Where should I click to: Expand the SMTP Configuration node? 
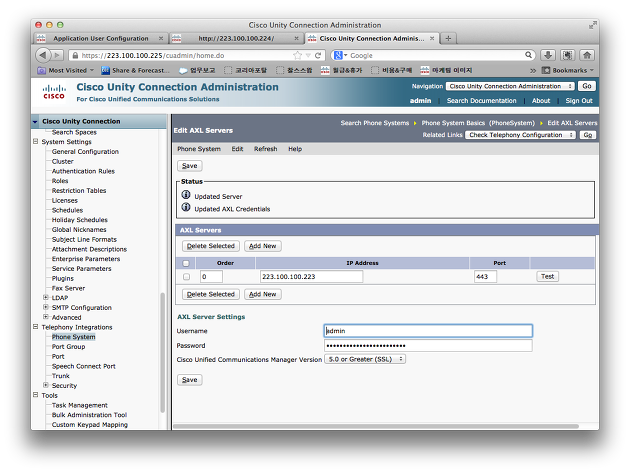pyautogui.click(x=46, y=307)
